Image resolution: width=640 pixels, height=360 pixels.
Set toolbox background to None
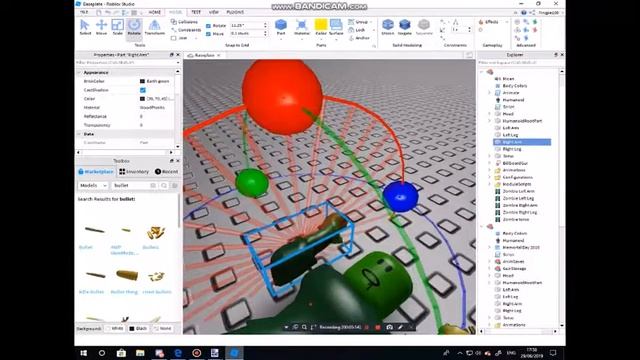(163, 328)
